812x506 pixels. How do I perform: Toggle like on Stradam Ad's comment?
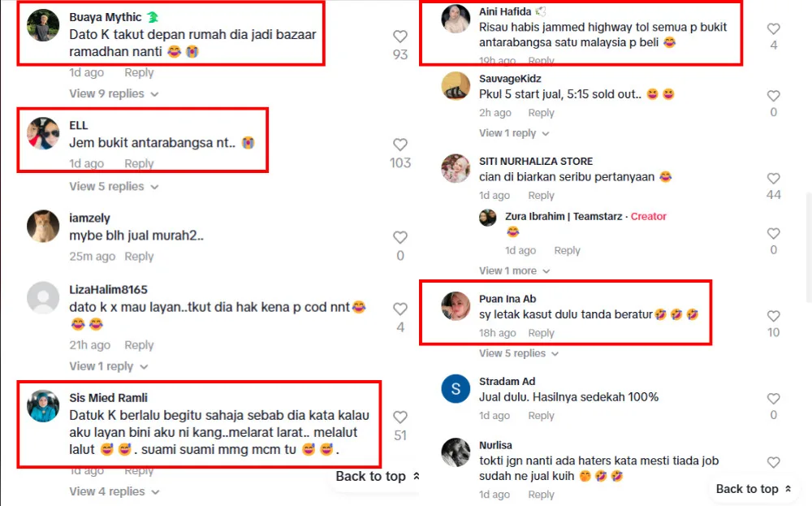tap(773, 398)
